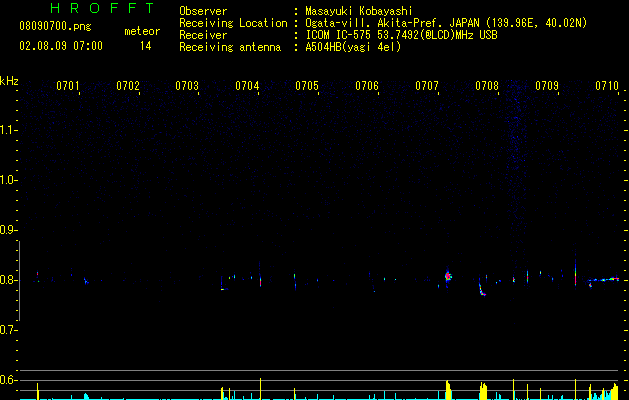Click the long echo trace near 0710
Viewport: 629px width, 400px height.
(x=604, y=279)
